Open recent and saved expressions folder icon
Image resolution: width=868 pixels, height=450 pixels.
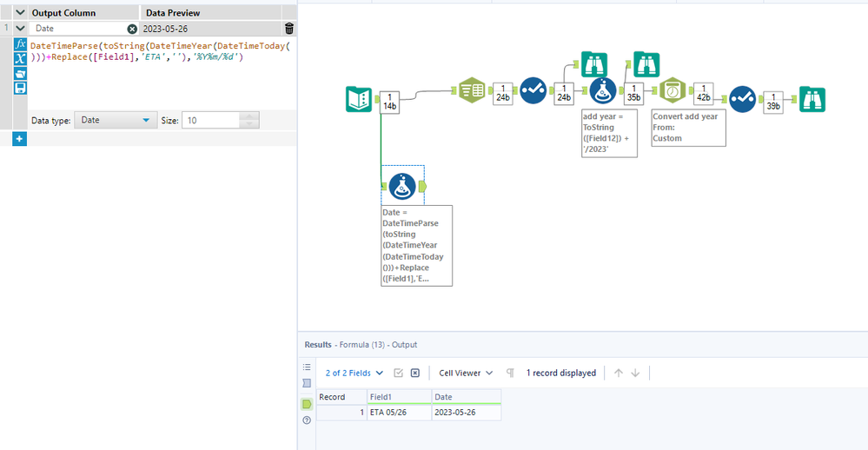click(21, 74)
